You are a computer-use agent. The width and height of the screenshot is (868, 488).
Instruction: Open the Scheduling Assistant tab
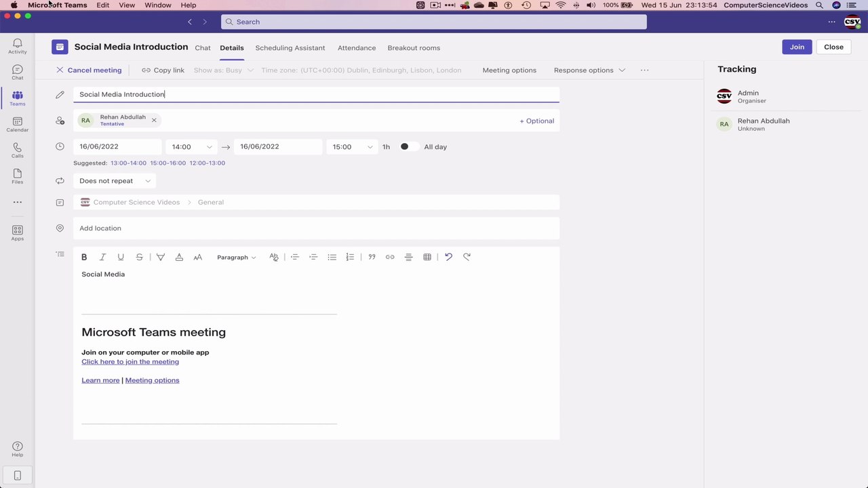[290, 48]
